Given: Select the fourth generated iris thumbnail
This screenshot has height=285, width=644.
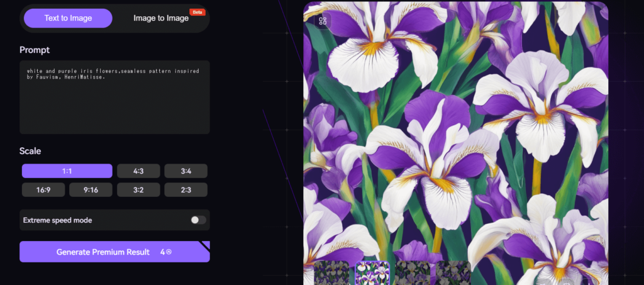Looking at the screenshot, I should [453, 273].
